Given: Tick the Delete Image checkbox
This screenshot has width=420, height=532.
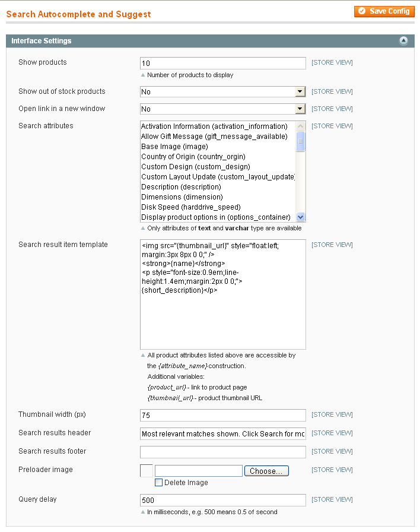Looking at the screenshot, I should coord(158,483).
